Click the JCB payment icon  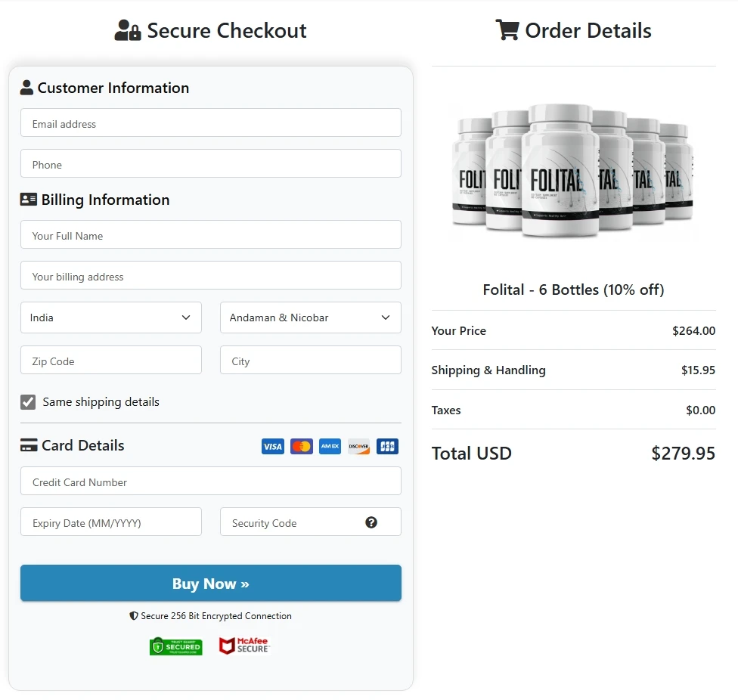coord(387,446)
